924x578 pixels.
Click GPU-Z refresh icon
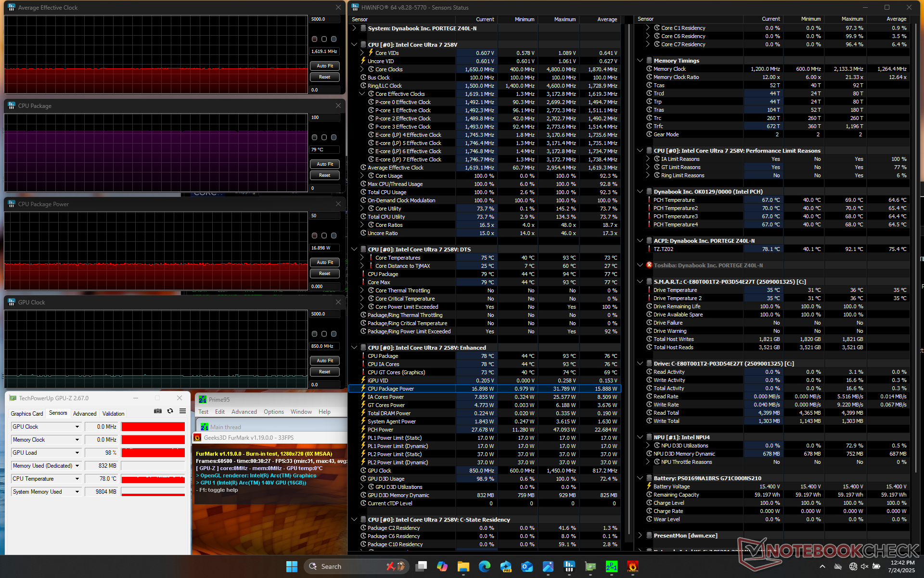click(170, 411)
